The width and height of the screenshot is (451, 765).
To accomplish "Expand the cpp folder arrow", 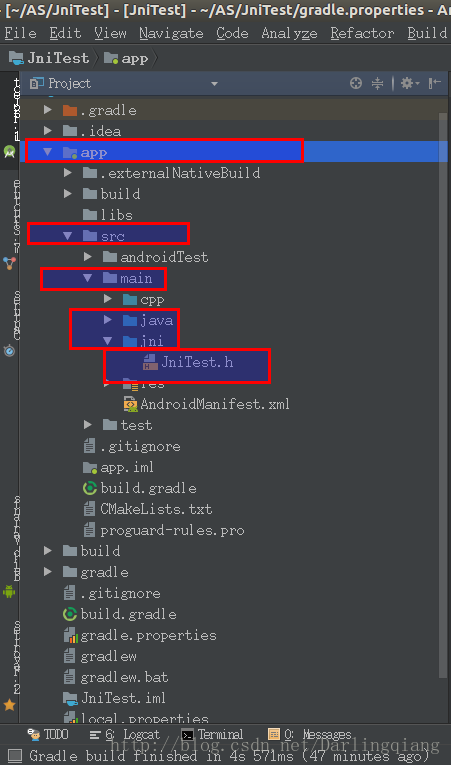I will (108, 299).
